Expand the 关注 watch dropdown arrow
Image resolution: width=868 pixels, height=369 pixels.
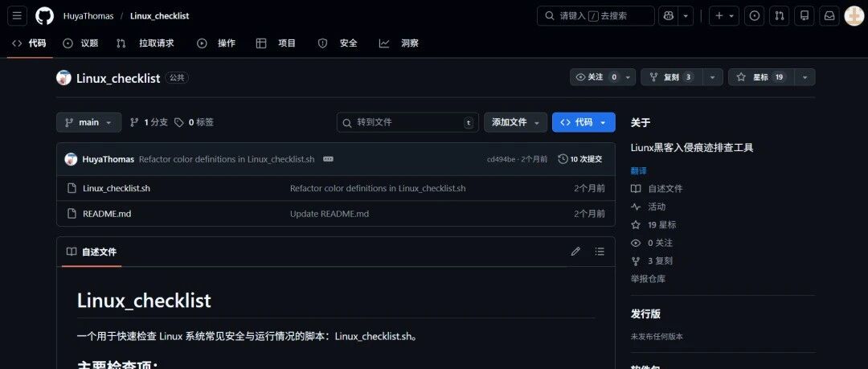tap(628, 77)
